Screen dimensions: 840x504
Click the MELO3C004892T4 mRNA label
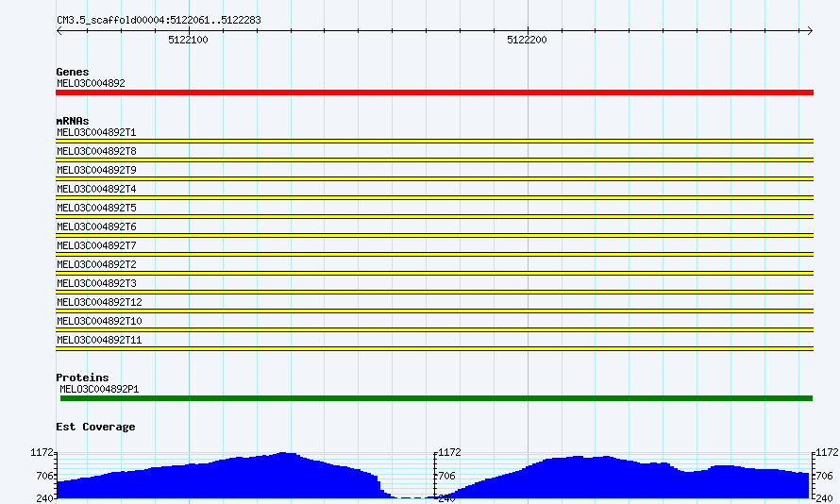pos(96,189)
